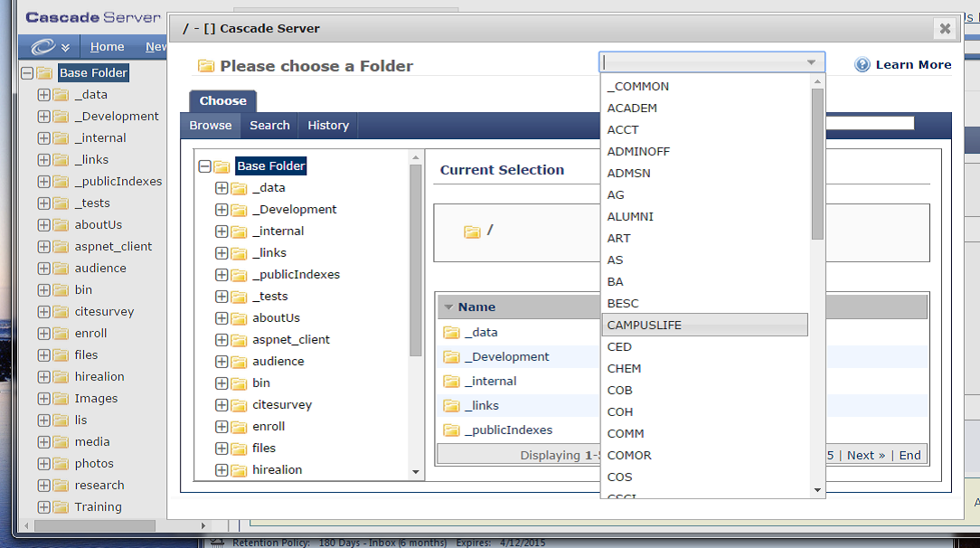This screenshot has width=980, height=548.
Task: Expand citesurvey folder in dialog tree
Action: tap(221, 405)
